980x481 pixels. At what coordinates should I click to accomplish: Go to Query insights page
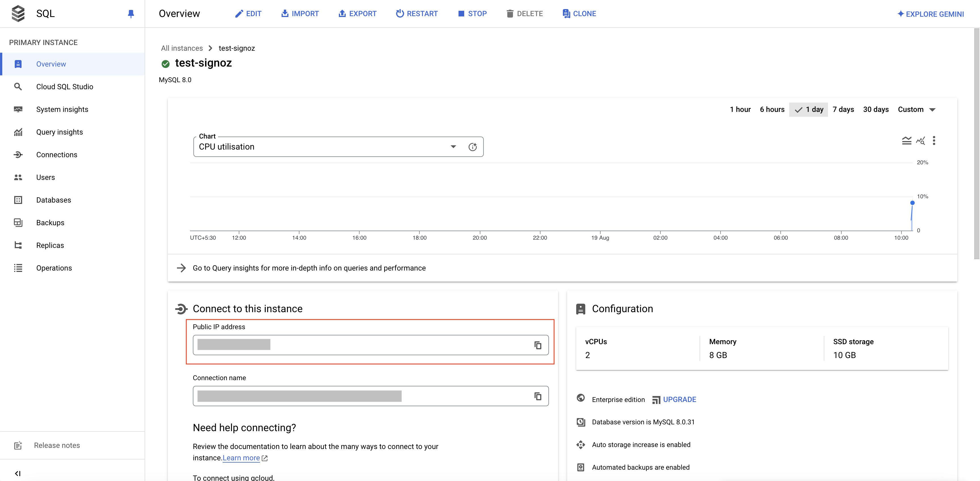(x=72, y=132)
